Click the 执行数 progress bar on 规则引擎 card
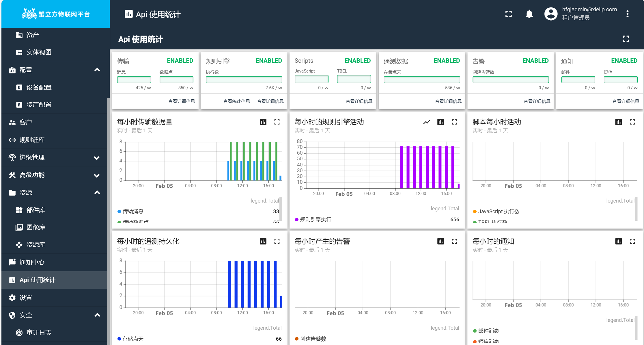 pos(244,79)
